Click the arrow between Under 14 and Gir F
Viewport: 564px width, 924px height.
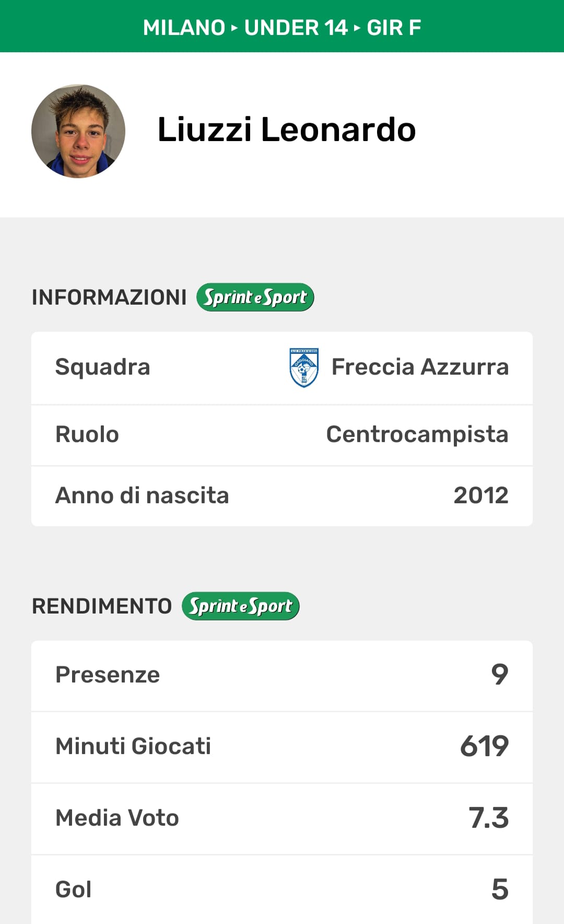(357, 28)
